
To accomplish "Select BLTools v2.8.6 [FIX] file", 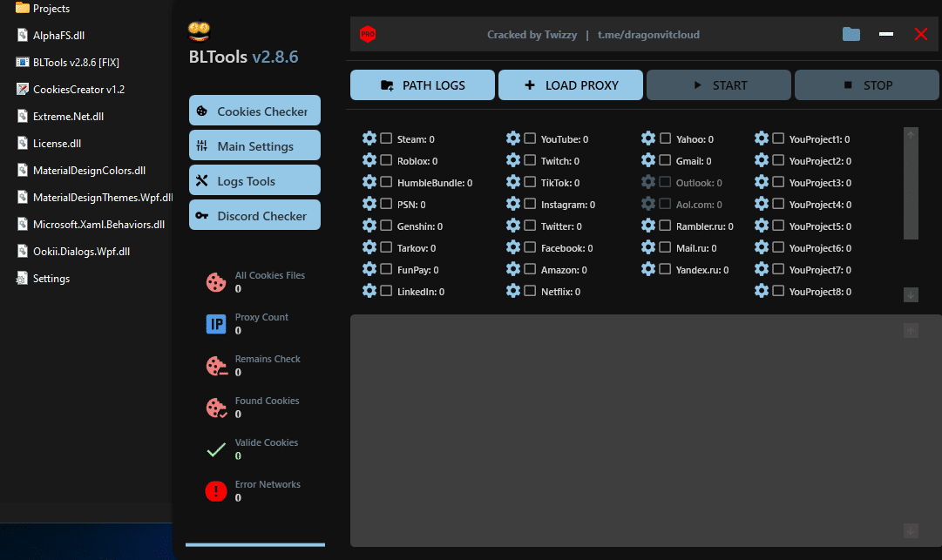I will click(67, 62).
